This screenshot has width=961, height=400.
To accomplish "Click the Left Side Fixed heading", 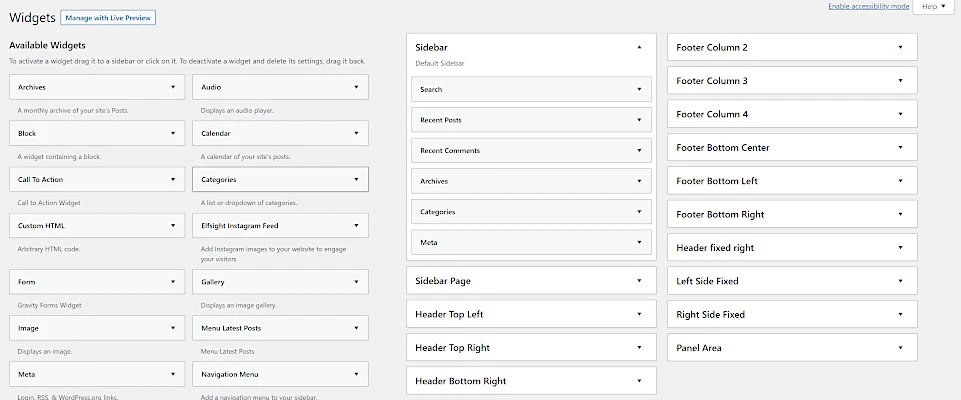I will (707, 281).
